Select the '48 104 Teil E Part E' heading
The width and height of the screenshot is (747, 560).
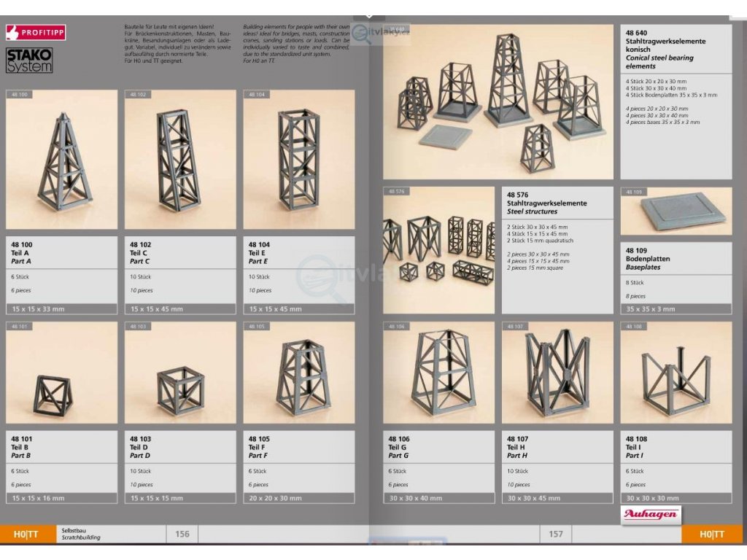pyautogui.click(x=259, y=253)
